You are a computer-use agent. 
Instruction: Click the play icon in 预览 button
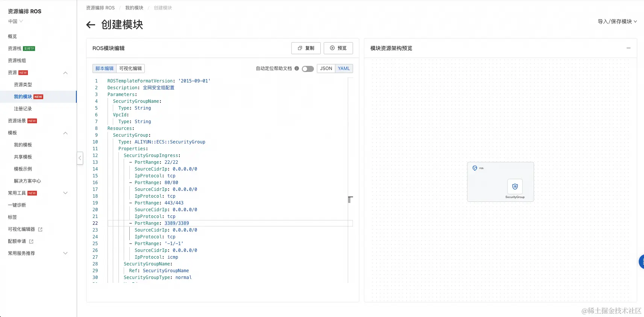(x=332, y=48)
